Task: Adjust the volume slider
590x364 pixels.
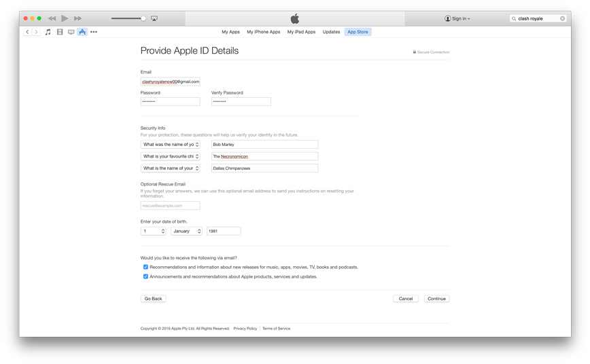Action: click(128, 18)
